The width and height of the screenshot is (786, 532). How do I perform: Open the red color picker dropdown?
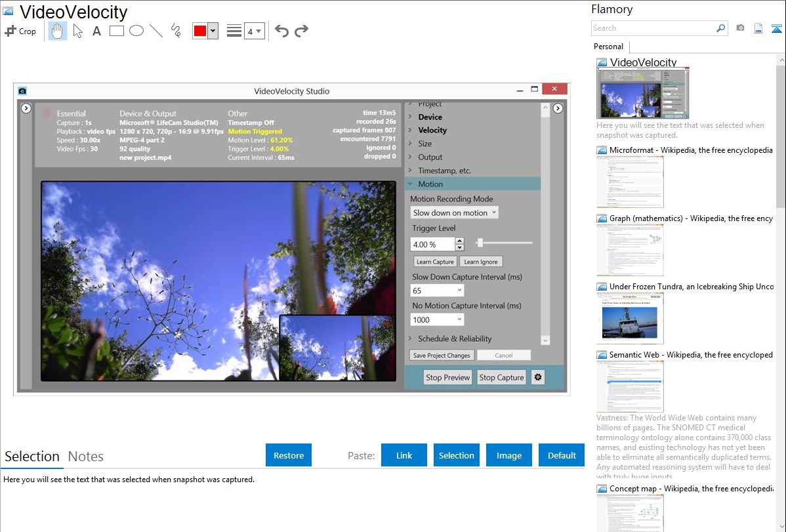click(x=213, y=31)
